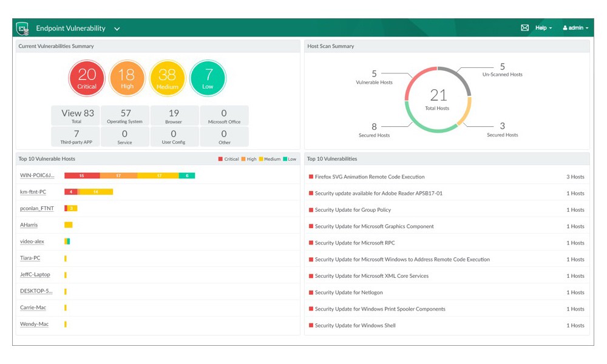The height and width of the screenshot is (364, 607).
Task: Click the FortiClient EMS shield logo
Action: click(22, 29)
